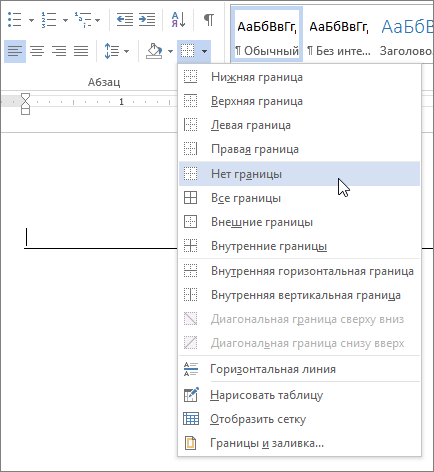Screen dimensions: 434x472
Task: Choose Верхняя граница from menu
Action: click(299, 101)
